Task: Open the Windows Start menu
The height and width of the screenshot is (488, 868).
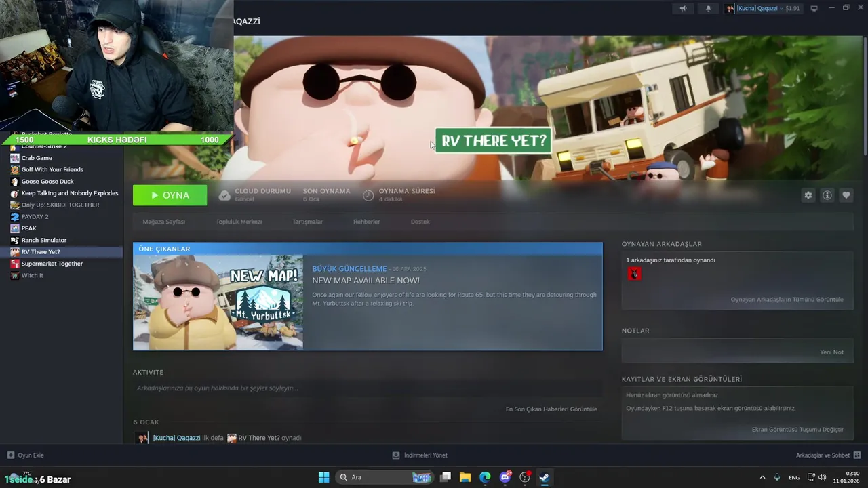Action: [324, 477]
